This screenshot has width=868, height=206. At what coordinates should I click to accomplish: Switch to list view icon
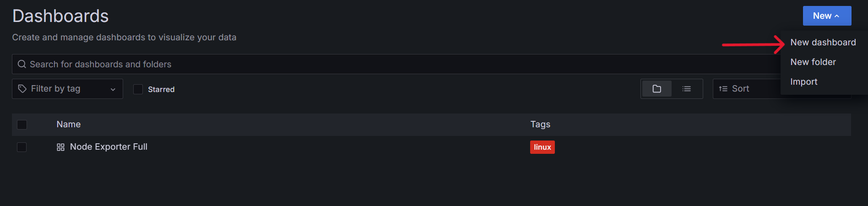[x=686, y=89]
